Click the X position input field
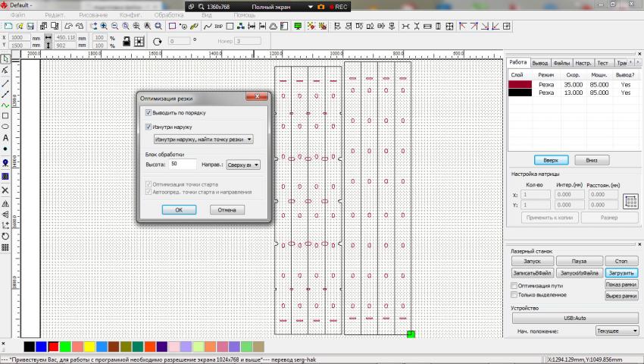 coord(19,37)
